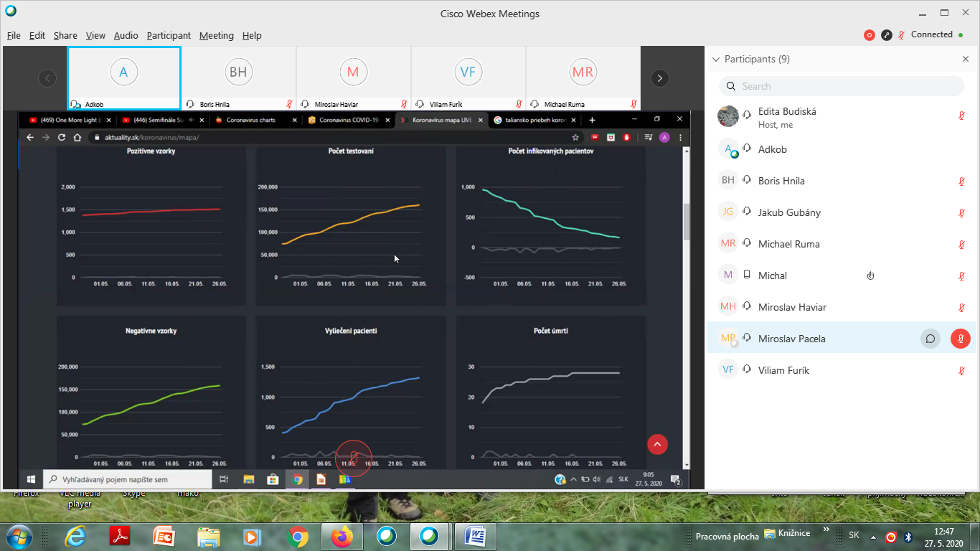Click the red recording indicator icon
Viewport: 980px width, 551px height.
(x=870, y=34)
